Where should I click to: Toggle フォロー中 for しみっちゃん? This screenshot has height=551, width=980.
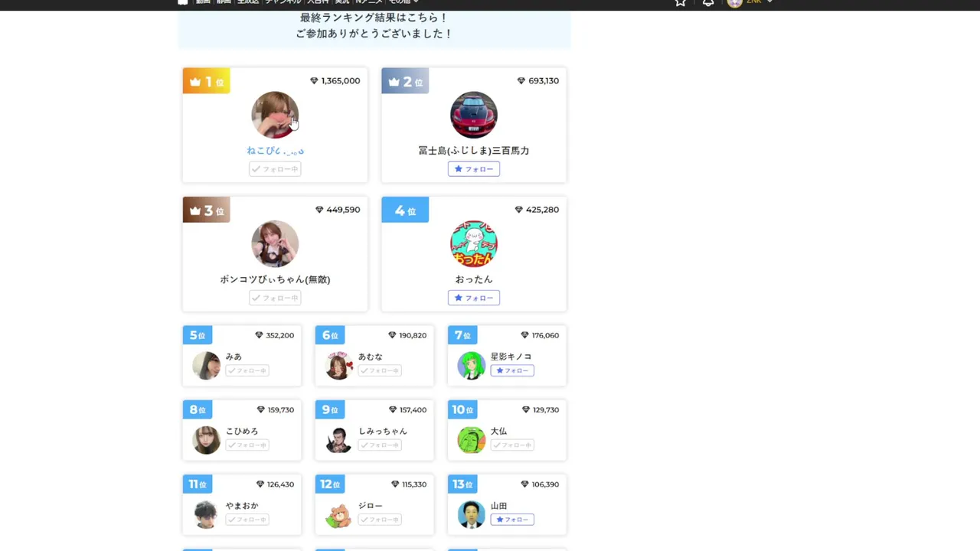click(x=380, y=445)
